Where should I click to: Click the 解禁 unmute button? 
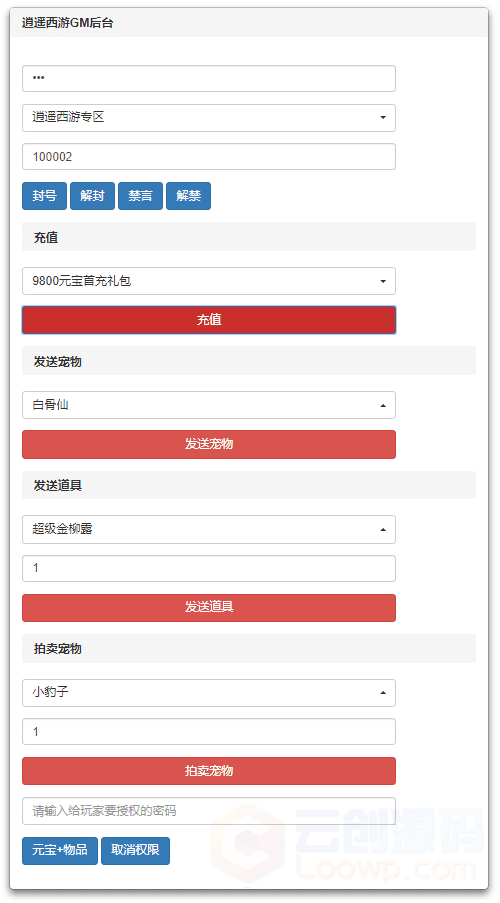point(188,196)
